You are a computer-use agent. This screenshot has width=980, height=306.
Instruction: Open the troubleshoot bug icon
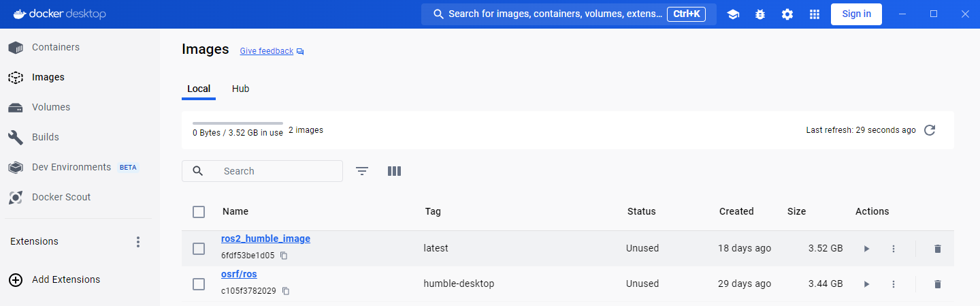pyautogui.click(x=760, y=14)
